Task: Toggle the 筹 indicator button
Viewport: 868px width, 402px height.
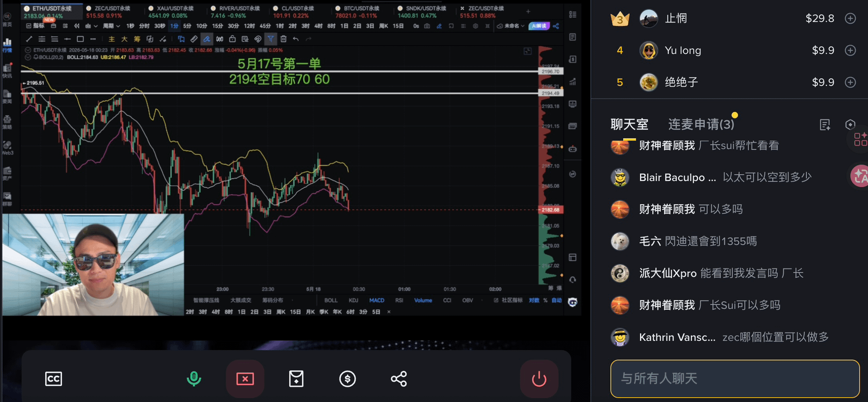Action: coord(137,39)
